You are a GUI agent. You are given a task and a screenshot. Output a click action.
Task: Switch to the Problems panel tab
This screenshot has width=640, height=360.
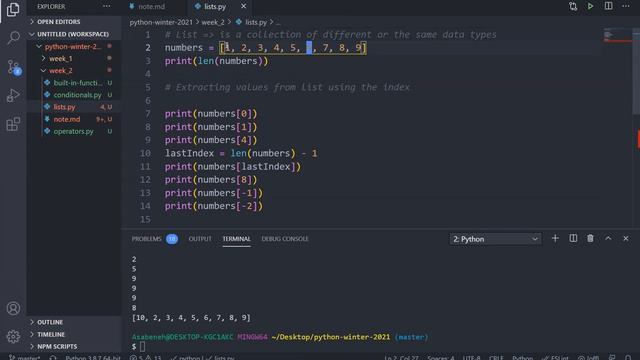pyautogui.click(x=147, y=239)
